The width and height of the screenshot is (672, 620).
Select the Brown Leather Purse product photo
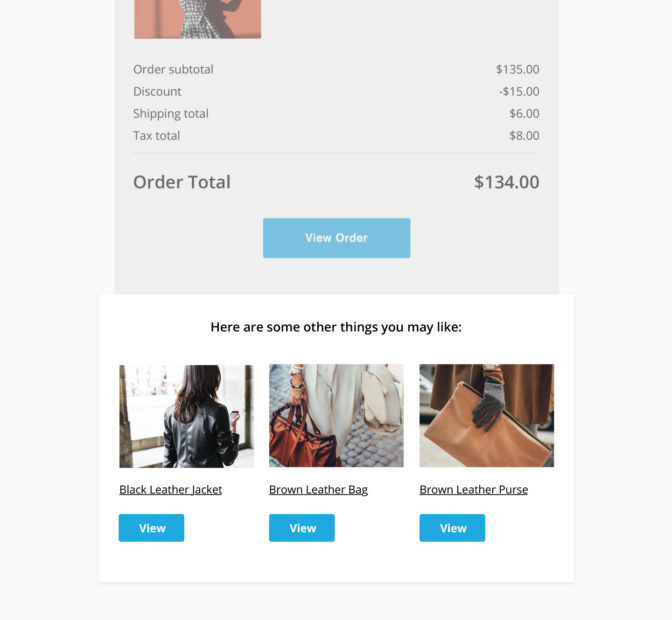(x=487, y=416)
